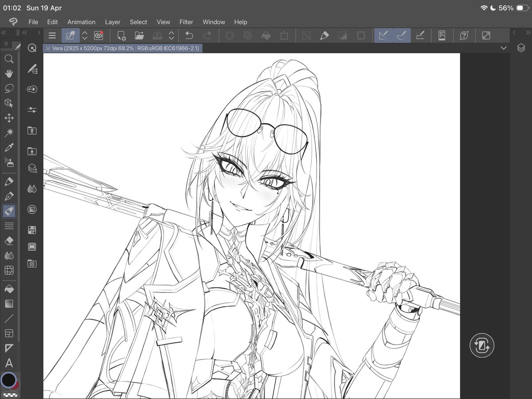The height and width of the screenshot is (399, 532).
Task: Expand the canvas tab list chevron
Action: [x=503, y=48]
